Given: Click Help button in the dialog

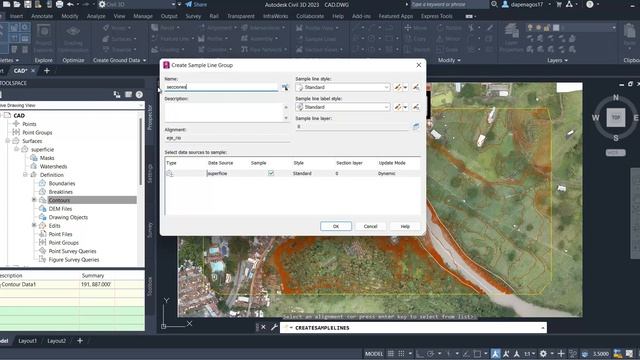Looking at the screenshot, I should (405, 226).
